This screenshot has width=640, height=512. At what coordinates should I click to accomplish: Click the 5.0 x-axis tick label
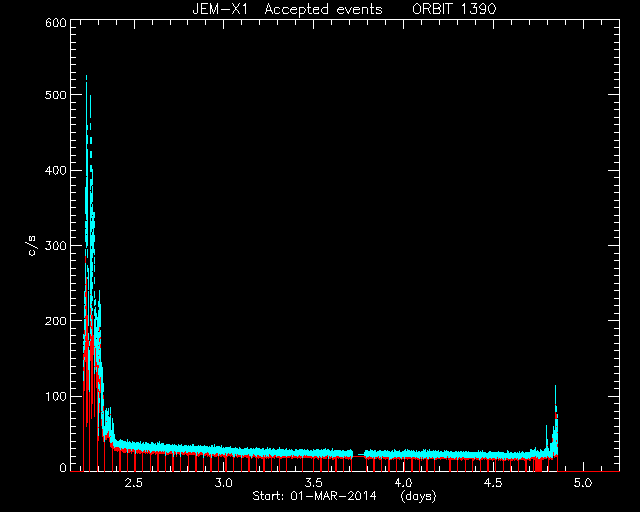(x=582, y=483)
